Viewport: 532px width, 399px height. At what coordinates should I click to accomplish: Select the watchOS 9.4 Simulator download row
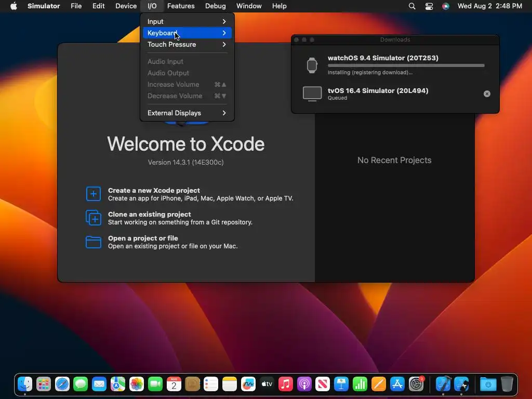click(395, 65)
